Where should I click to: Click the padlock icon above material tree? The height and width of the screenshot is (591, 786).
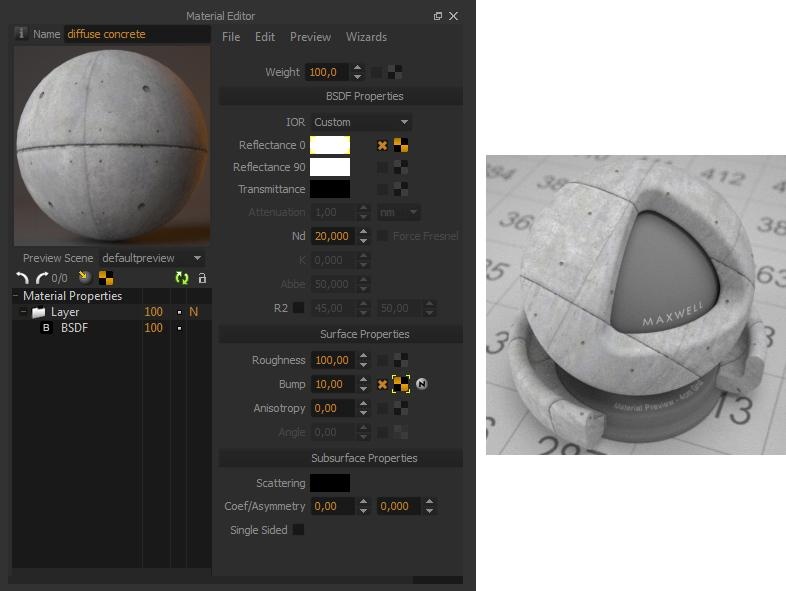[x=201, y=278]
